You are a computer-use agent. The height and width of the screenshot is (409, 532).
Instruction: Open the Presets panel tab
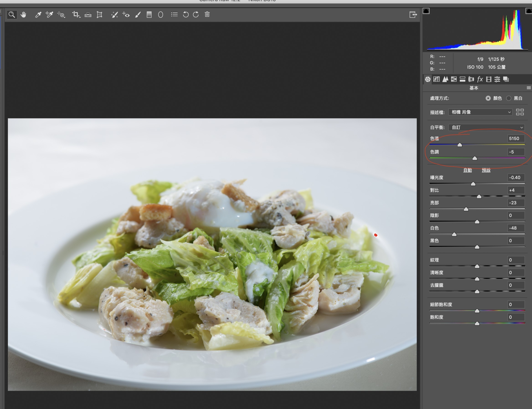pos(497,79)
